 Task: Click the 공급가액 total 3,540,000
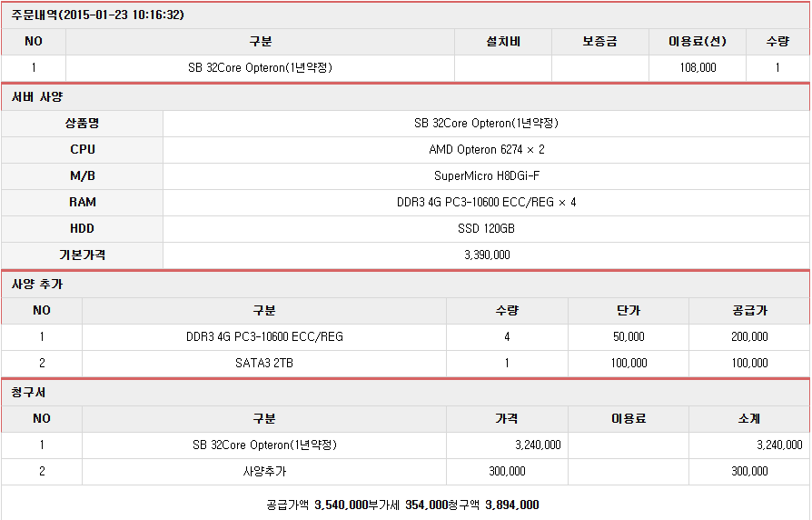pyautogui.click(x=342, y=505)
